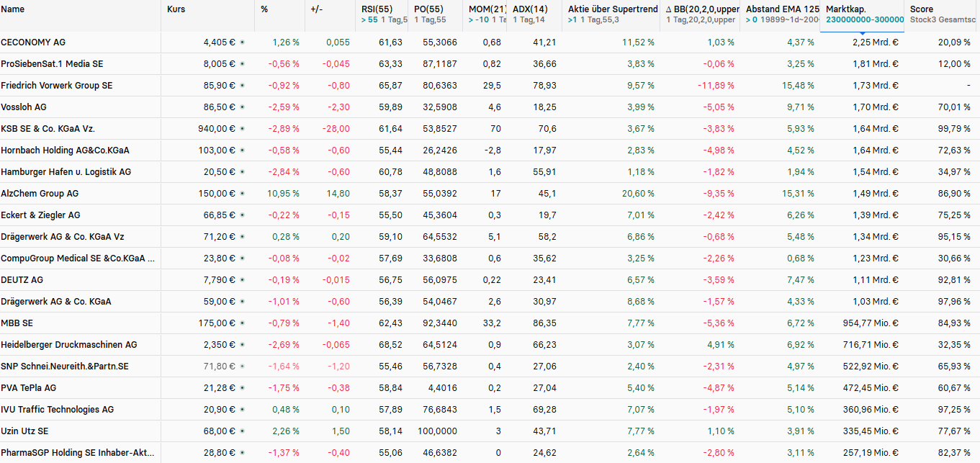Open Hamburger Hafen u. Logistik AG
The image size is (980, 463).
click(x=66, y=172)
